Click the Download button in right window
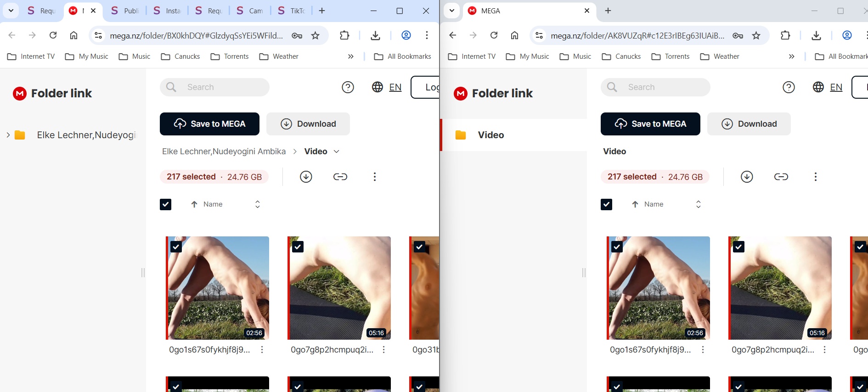This screenshot has width=868, height=392. coord(749,124)
